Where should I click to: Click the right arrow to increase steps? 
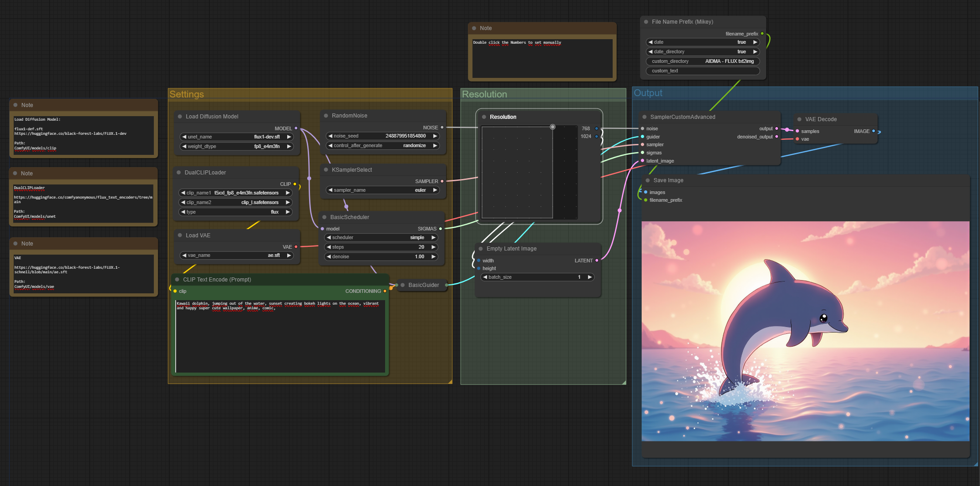433,247
